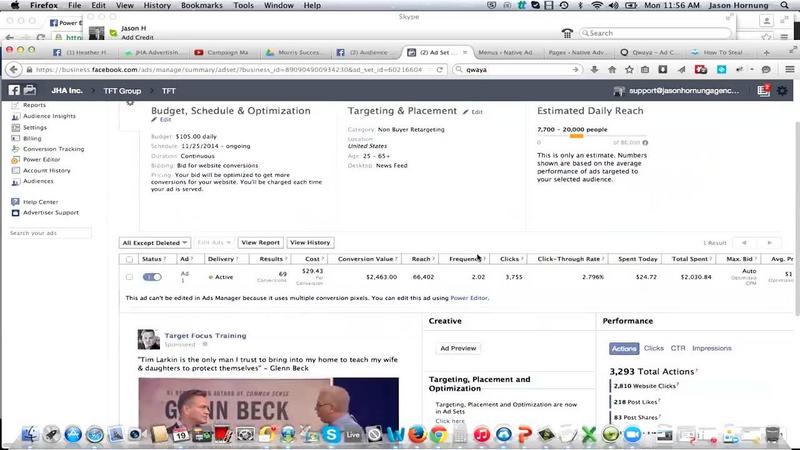Open the Firefox hamburger menu

click(x=789, y=69)
